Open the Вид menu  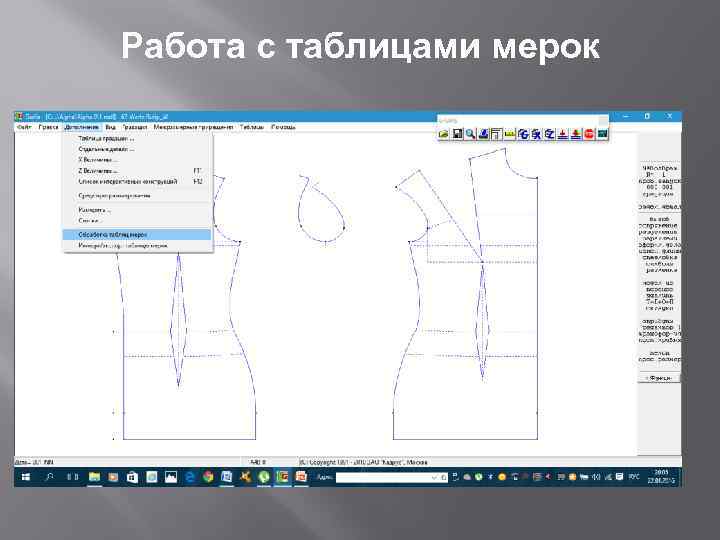110,127
